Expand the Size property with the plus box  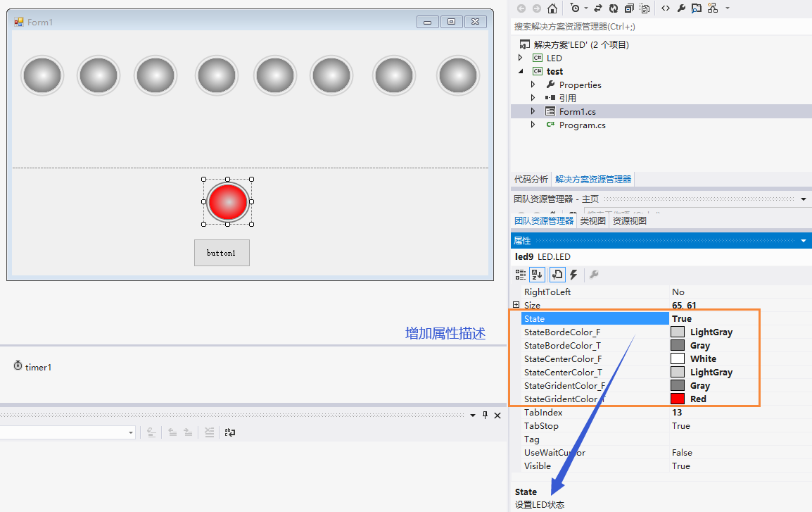pos(516,305)
